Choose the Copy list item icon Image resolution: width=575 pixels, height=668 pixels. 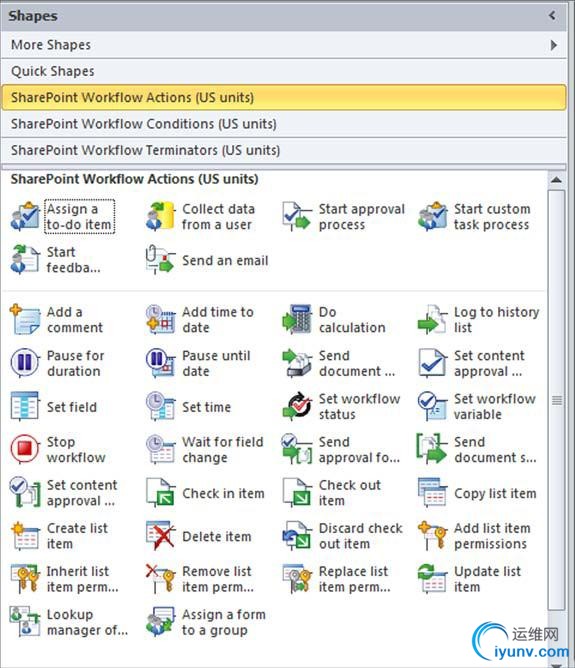coord(433,492)
